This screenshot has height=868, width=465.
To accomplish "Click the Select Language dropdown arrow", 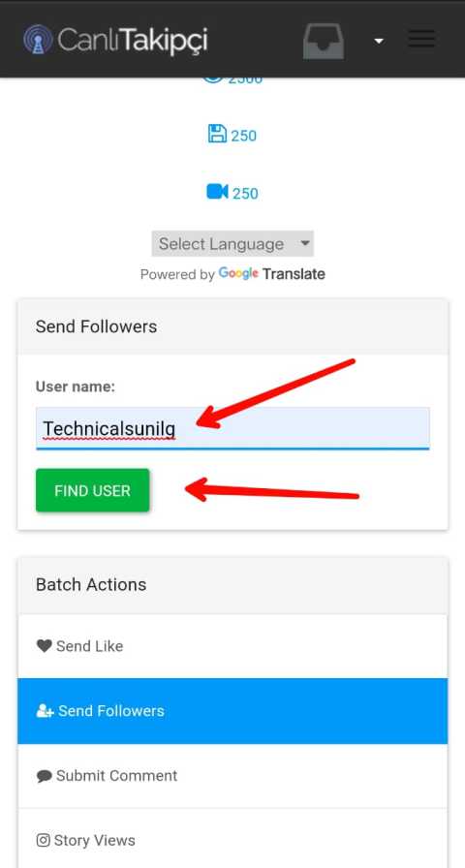I will coord(304,243).
